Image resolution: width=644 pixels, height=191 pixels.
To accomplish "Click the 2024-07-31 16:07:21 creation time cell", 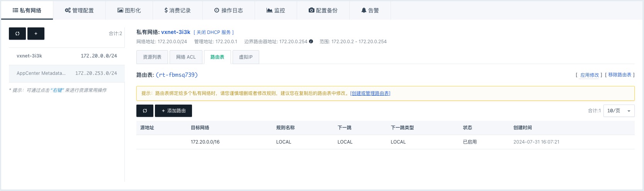I will point(536,142).
